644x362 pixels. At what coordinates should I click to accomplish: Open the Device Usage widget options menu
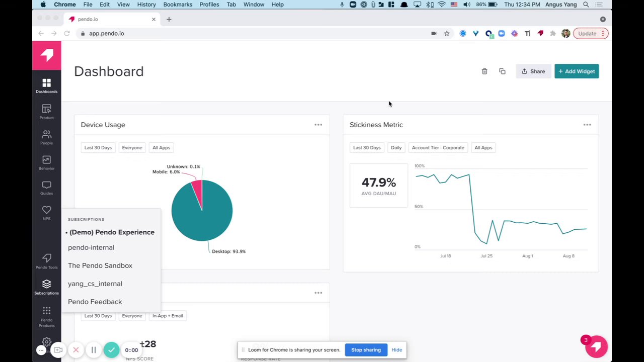click(x=318, y=125)
